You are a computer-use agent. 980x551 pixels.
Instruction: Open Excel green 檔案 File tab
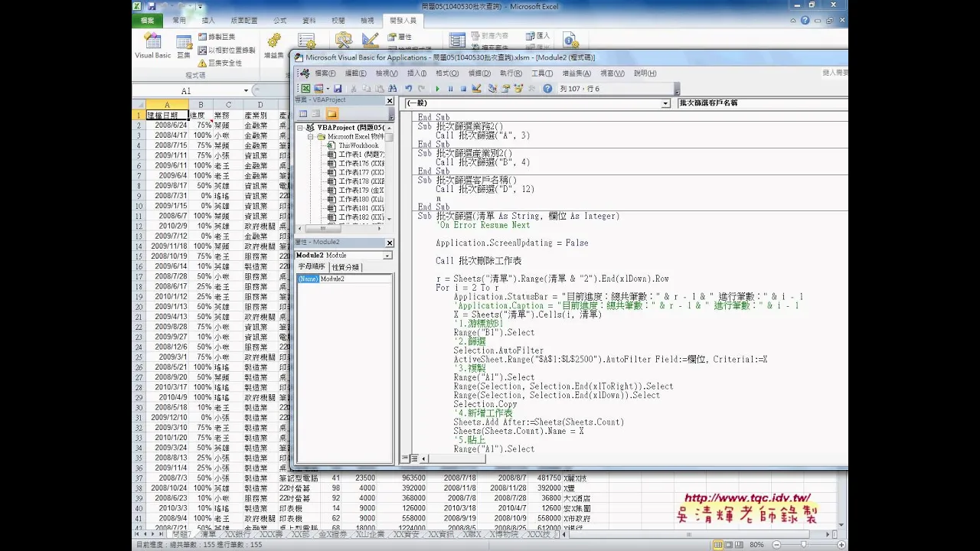click(148, 21)
